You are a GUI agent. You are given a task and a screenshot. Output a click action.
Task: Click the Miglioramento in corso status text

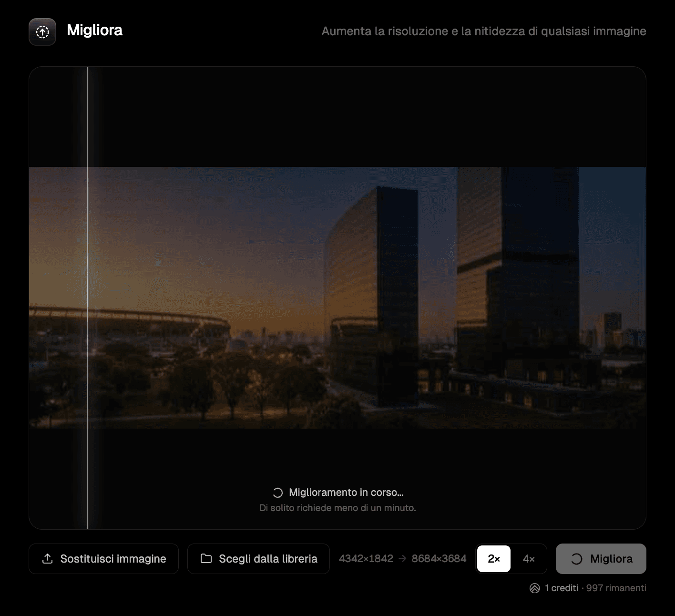coord(346,493)
